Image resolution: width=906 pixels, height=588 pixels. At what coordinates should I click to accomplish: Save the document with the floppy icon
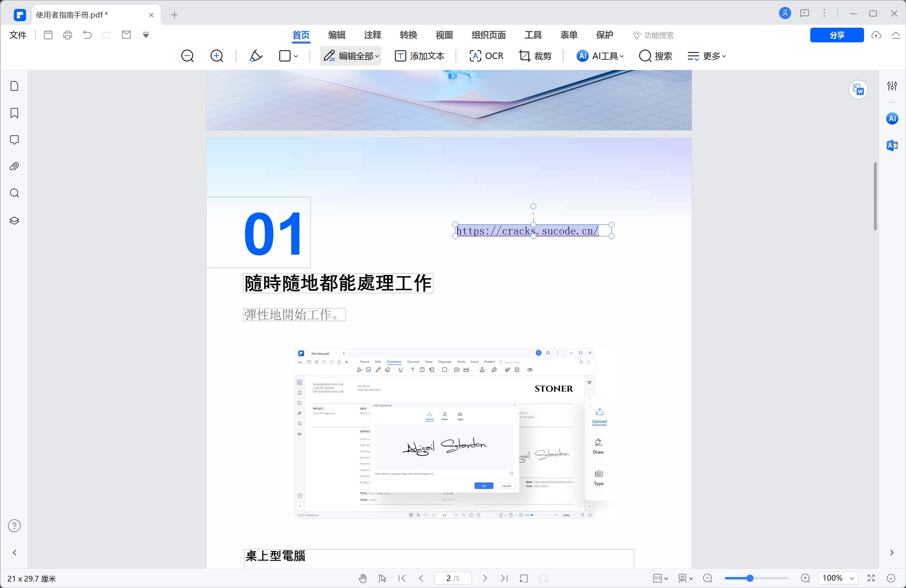pos(48,35)
